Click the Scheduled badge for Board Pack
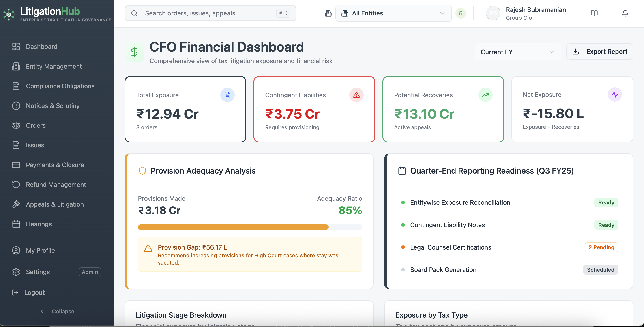644x327 pixels. click(x=601, y=270)
